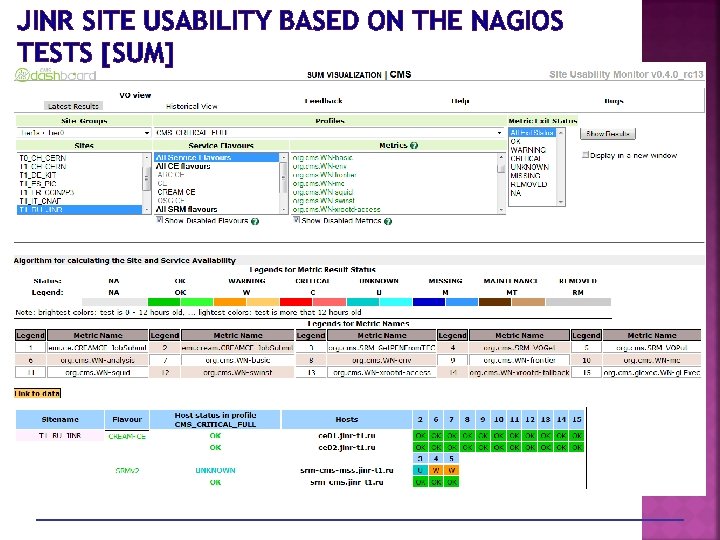
Task: Open the SRMv2 flavour link in results
Action: pos(127,471)
